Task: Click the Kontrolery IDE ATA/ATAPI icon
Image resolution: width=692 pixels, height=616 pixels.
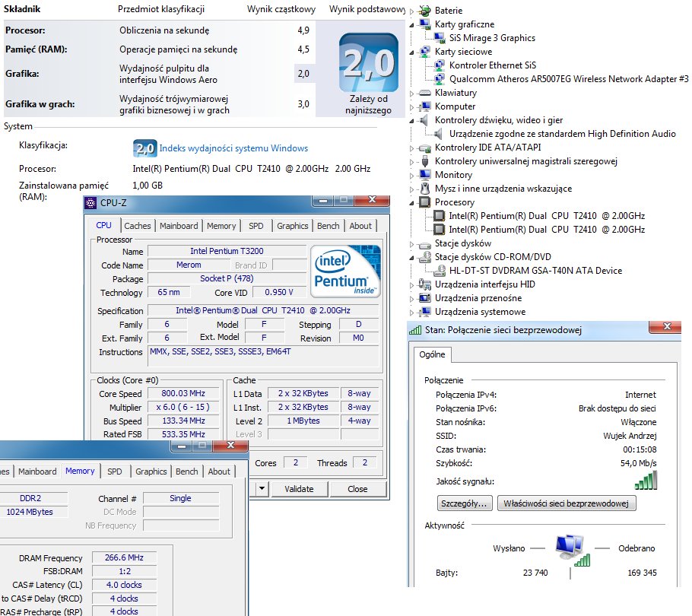Action: coord(424,148)
